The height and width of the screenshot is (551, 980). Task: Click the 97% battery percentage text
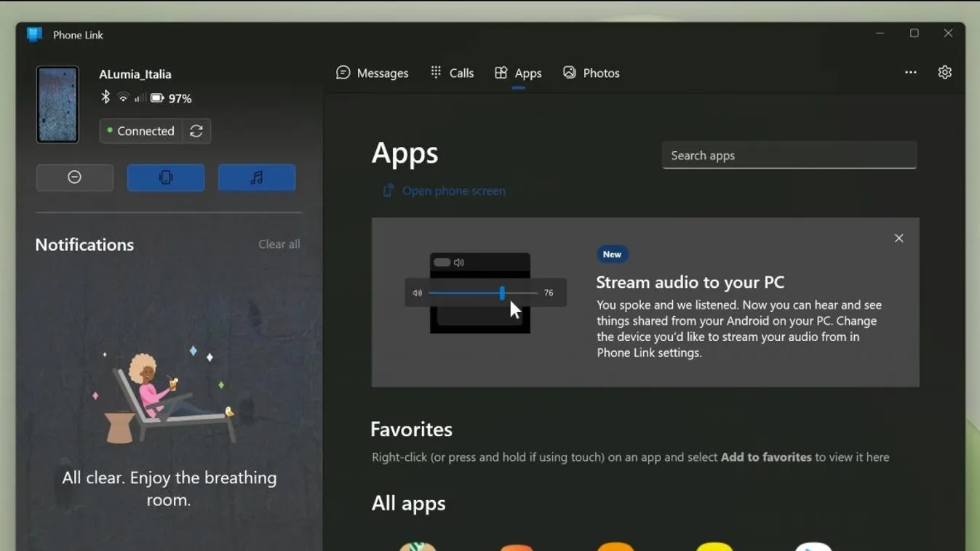click(x=180, y=98)
